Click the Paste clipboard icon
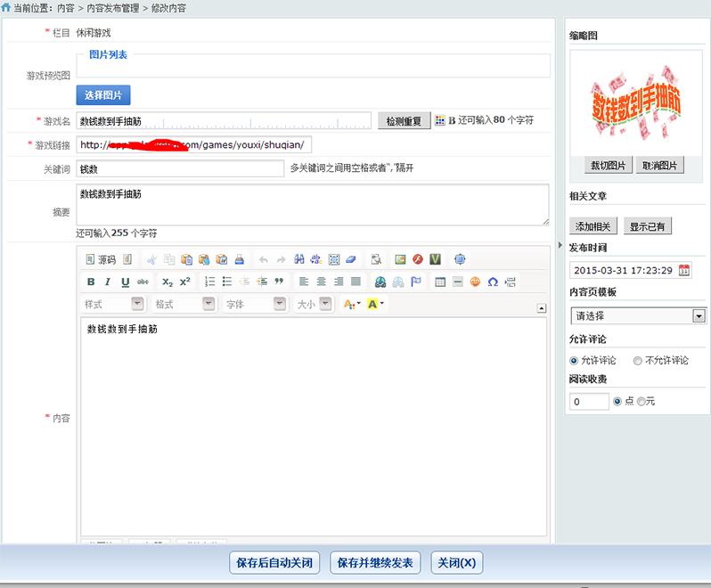 coord(186,259)
